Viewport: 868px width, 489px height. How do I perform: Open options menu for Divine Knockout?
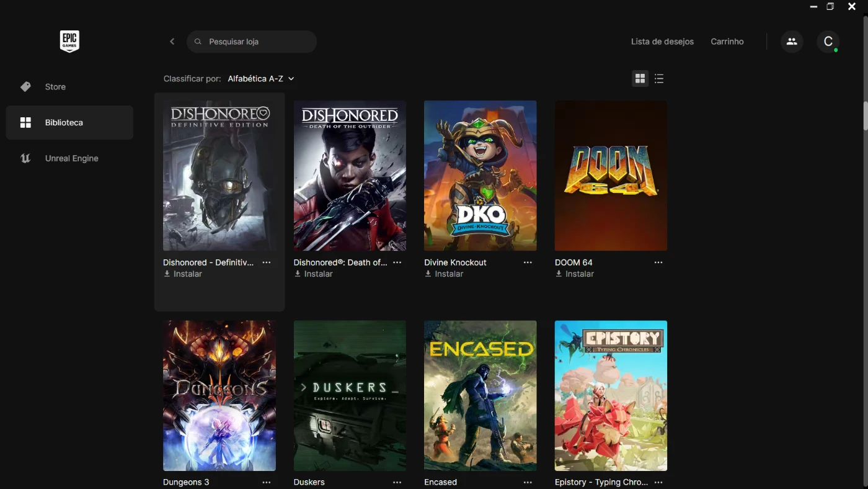coord(528,262)
